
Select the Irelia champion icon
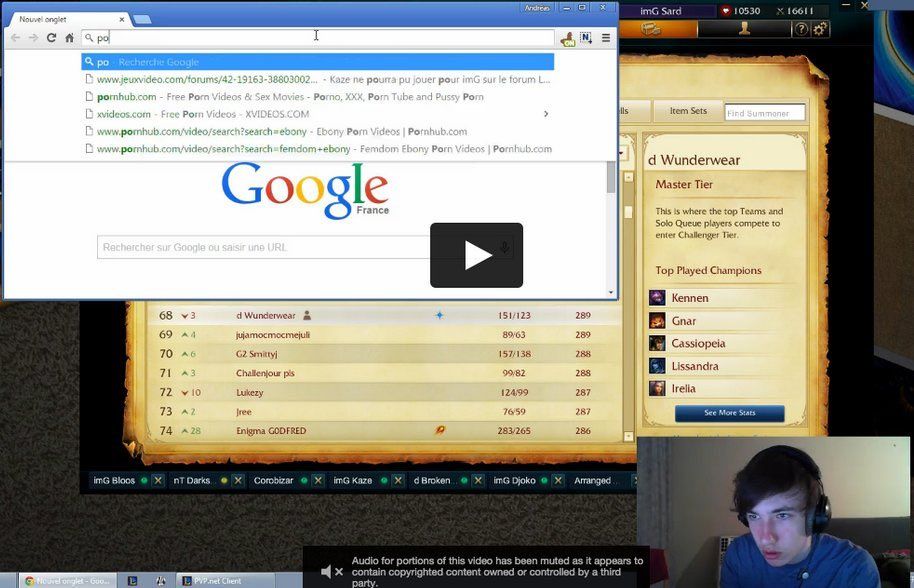pyautogui.click(x=657, y=388)
